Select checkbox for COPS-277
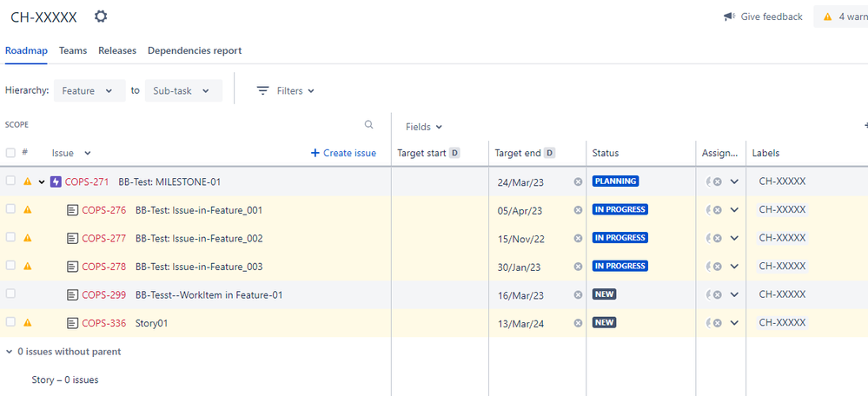Viewport: 868px width, 396px height. [10, 237]
